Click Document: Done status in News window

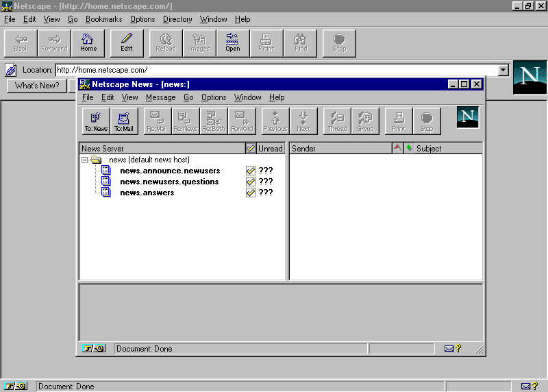point(240,349)
